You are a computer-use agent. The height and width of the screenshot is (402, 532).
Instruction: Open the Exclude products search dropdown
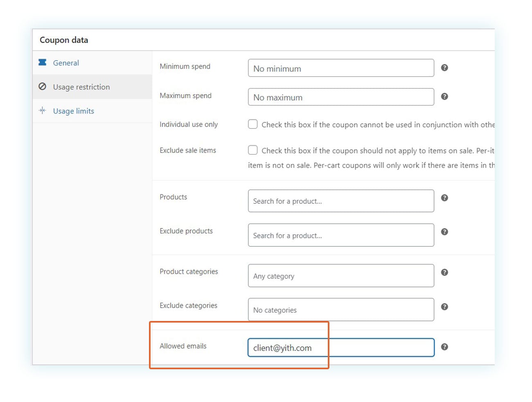pyautogui.click(x=340, y=235)
